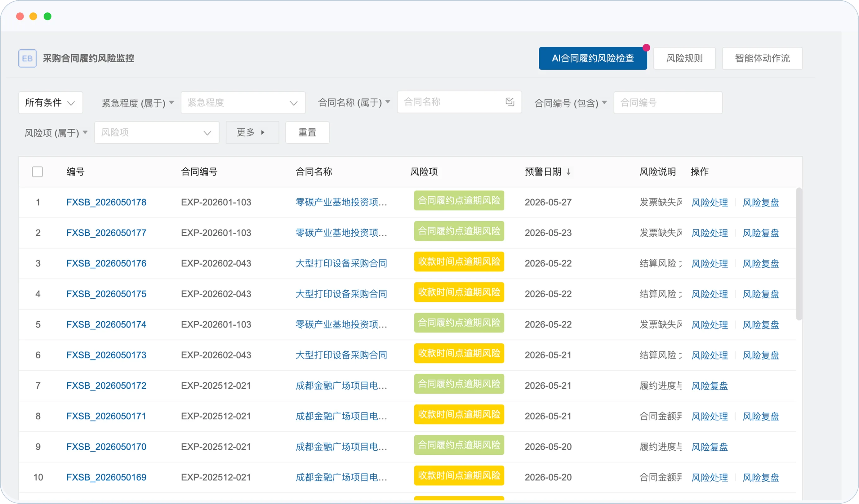This screenshot has height=504, width=859.
Task: Click 收款时间点逾期风险 tag in row FXSB_2026050169
Action: [x=459, y=476]
